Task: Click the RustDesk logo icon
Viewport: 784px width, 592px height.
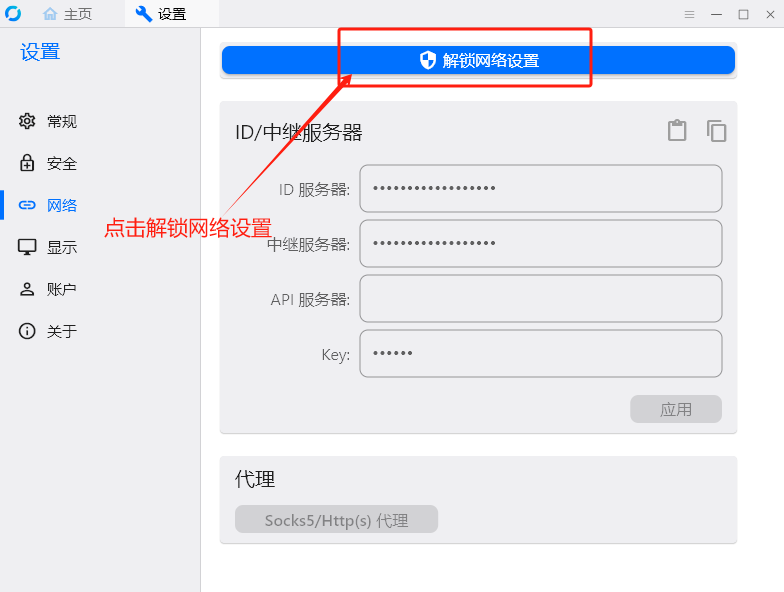Action: click(x=13, y=14)
